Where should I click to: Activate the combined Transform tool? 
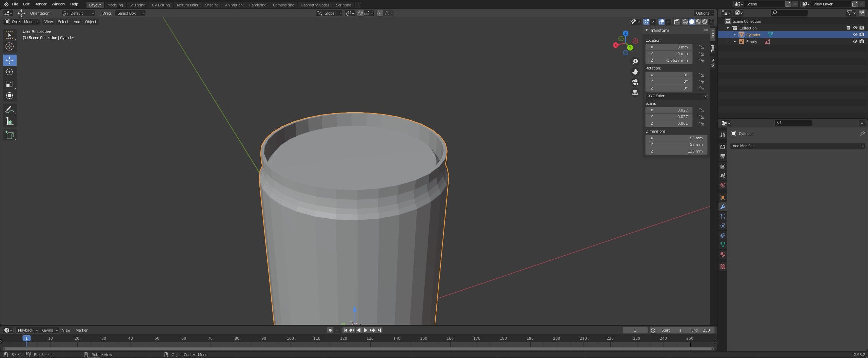pyautogui.click(x=9, y=96)
